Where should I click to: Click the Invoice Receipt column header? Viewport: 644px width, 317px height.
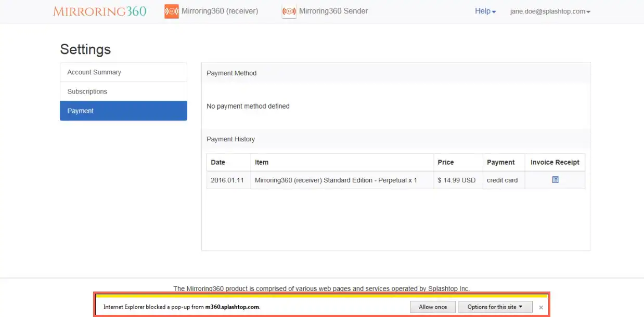click(x=555, y=162)
